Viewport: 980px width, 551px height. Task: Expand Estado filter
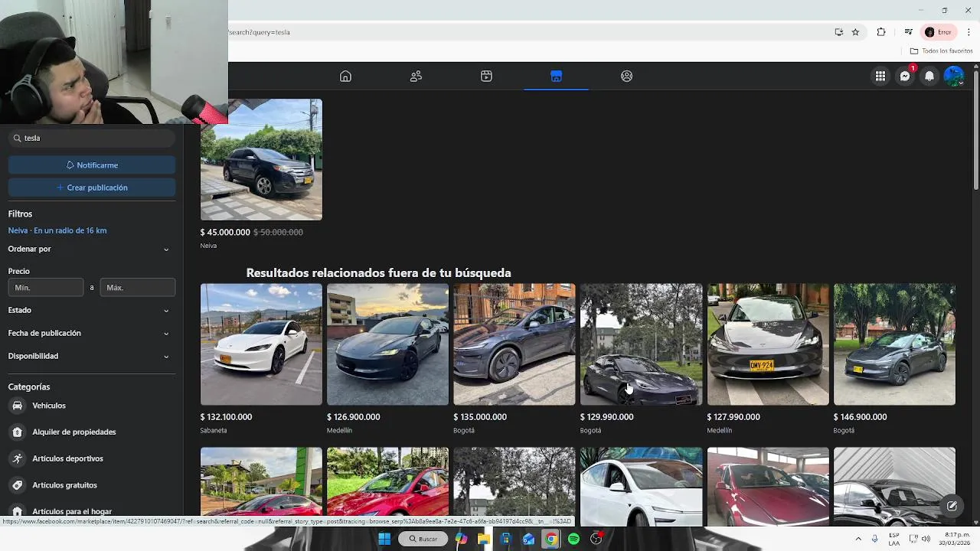point(92,310)
